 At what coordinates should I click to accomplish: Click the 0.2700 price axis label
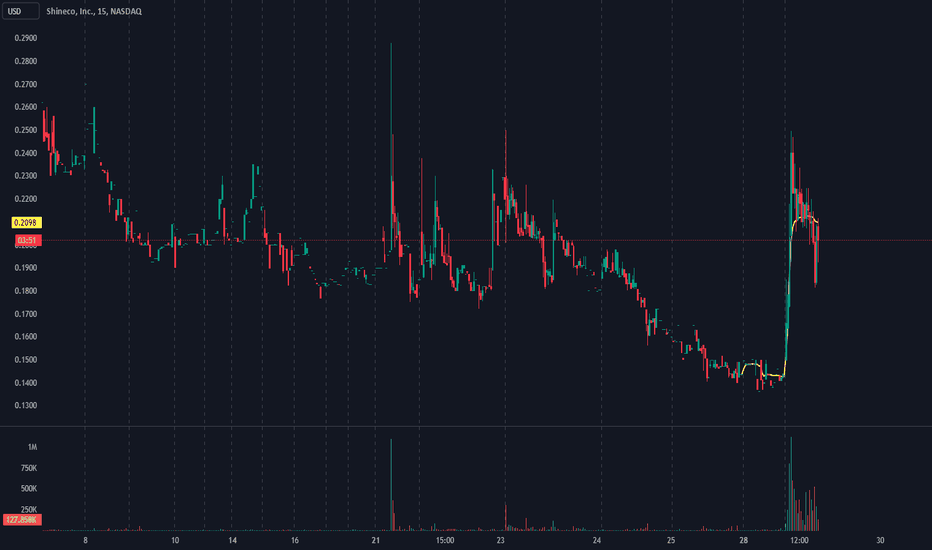click(x=26, y=84)
